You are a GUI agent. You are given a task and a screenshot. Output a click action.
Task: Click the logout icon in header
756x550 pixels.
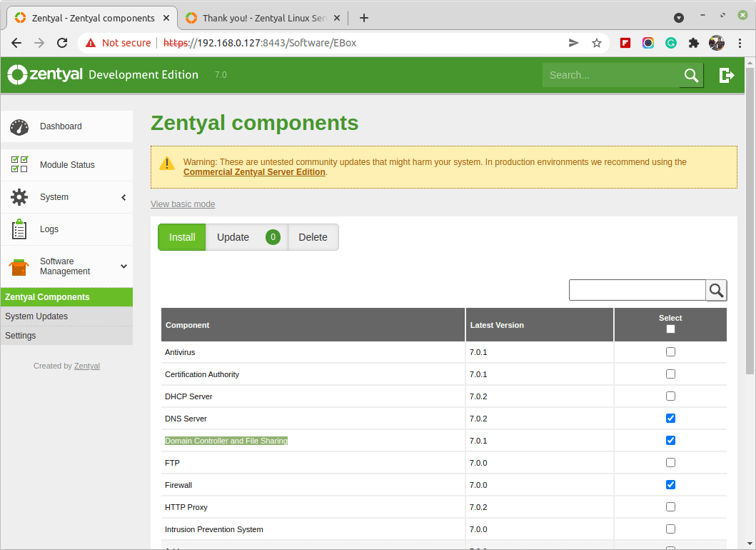click(727, 75)
